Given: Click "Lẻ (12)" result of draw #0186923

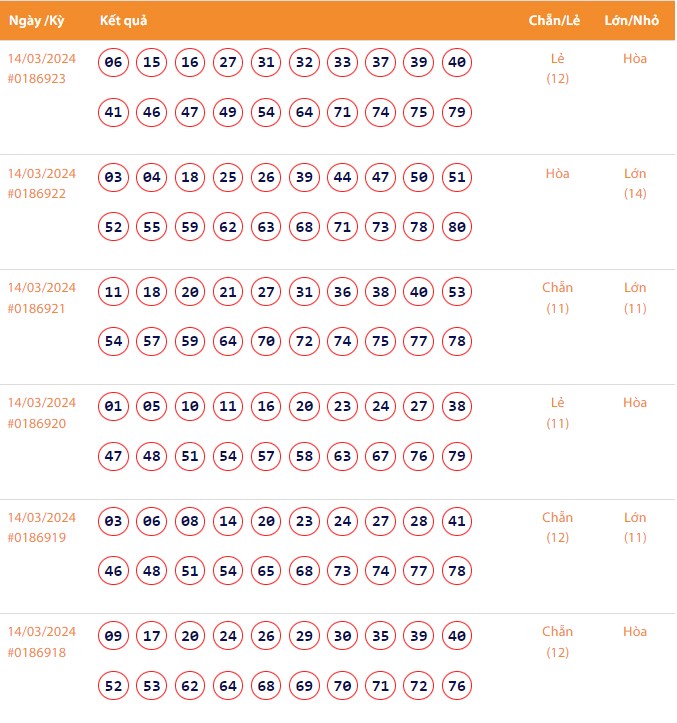Looking at the screenshot, I should click(557, 68).
